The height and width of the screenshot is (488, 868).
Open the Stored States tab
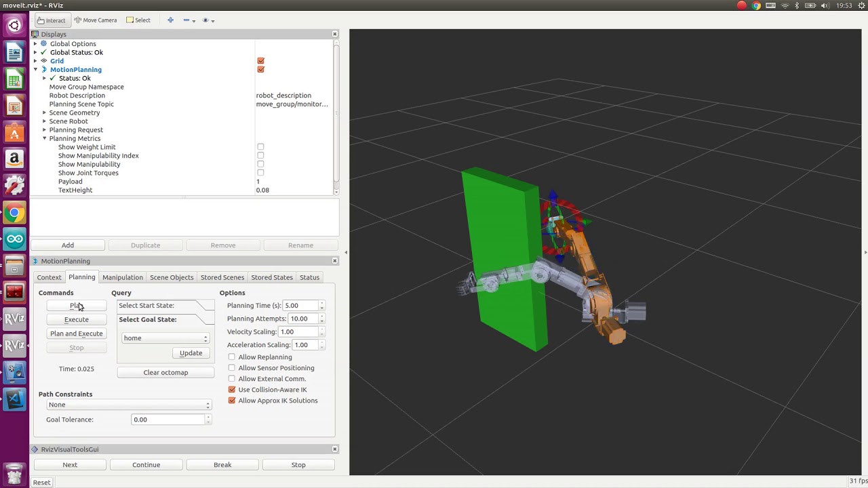[x=272, y=277]
